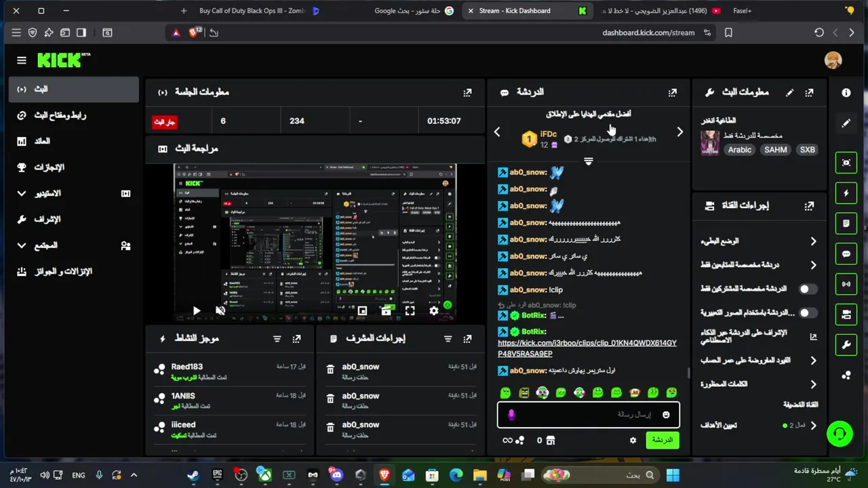Pop out the chat panel (الدردشة)

(x=672, y=92)
